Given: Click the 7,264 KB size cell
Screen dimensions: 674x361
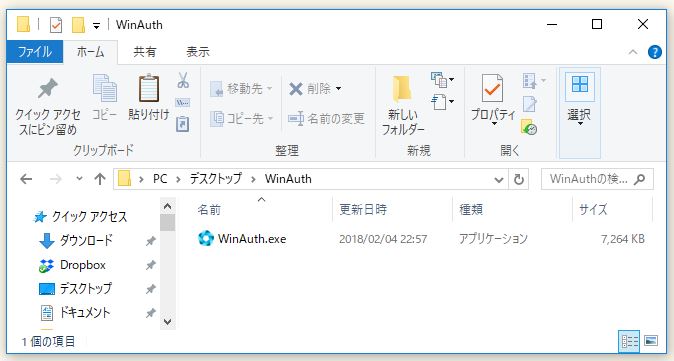Looking at the screenshot, I should [623, 239].
